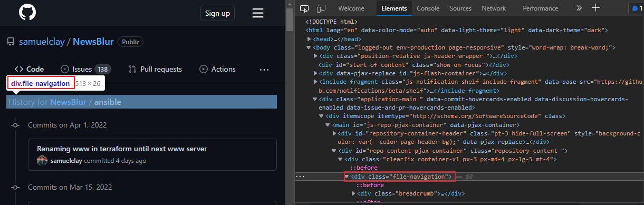Show more DevTools tabs chevron

579,8
